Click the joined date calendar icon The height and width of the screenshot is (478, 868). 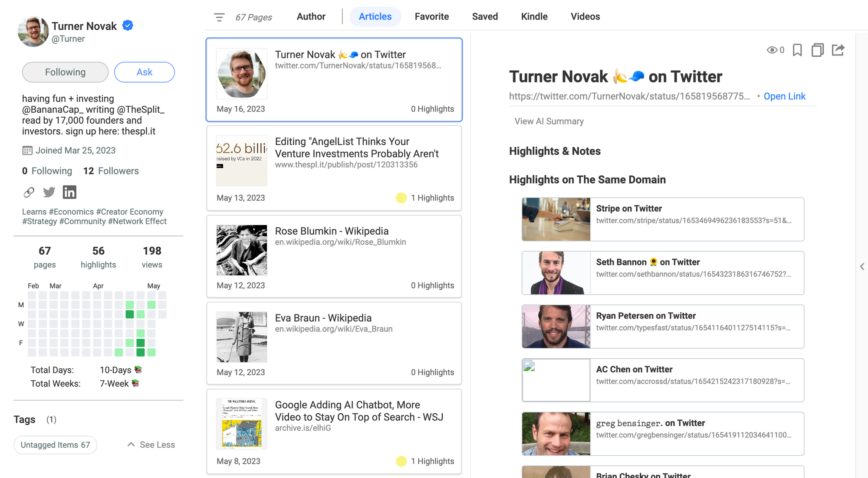point(27,151)
